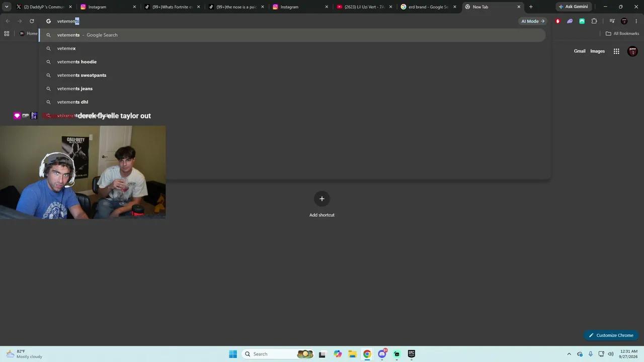The width and height of the screenshot is (644, 362).
Task: Go forward in browser history
Action: tap(20, 21)
